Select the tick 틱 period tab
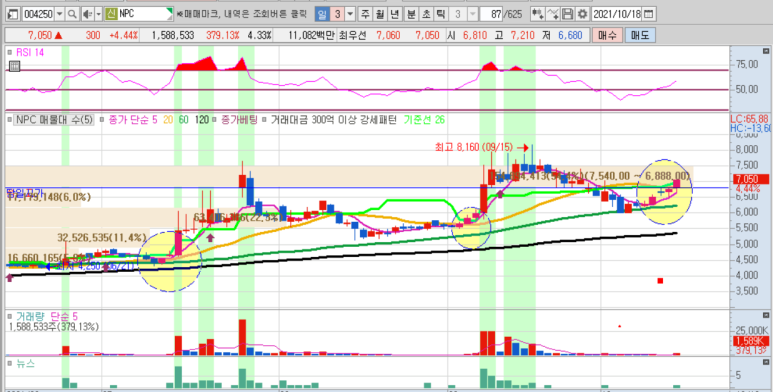 440,14
